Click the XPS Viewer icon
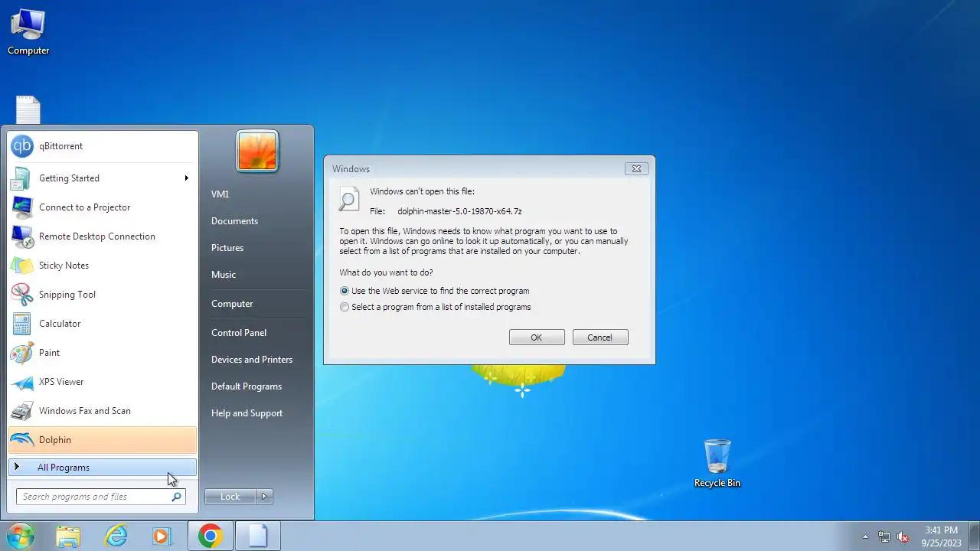 [22, 382]
